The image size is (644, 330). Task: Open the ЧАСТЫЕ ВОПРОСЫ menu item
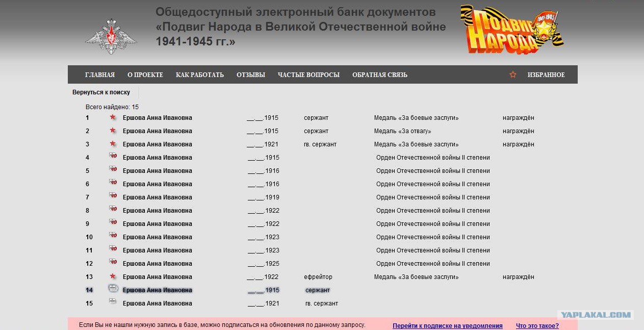pos(308,75)
